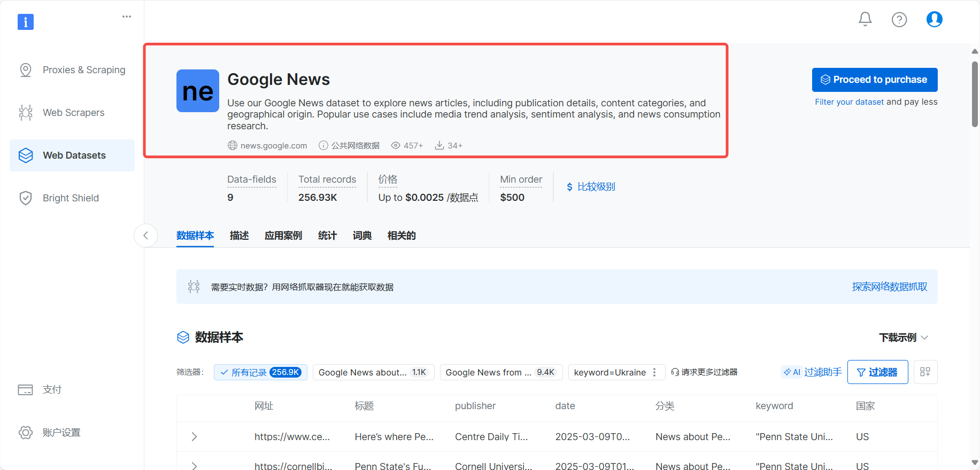Image resolution: width=980 pixels, height=470 pixels.
Task: Click the spider icon in the realtime banner
Action: click(x=194, y=287)
